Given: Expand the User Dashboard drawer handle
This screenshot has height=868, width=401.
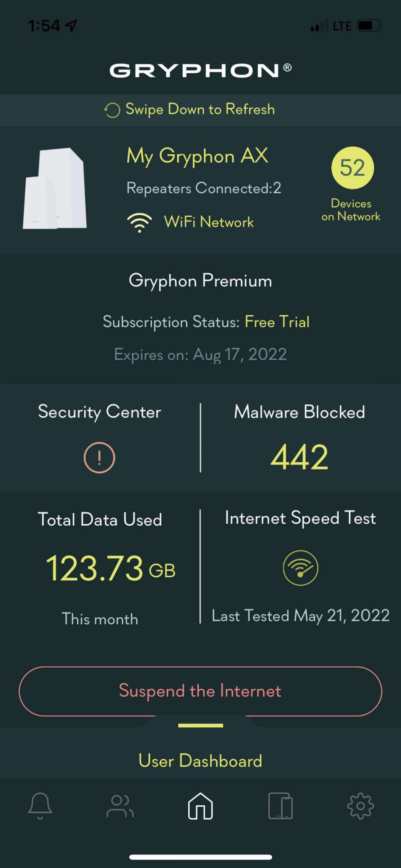Looking at the screenshot, I should click(x=200, y=725).
